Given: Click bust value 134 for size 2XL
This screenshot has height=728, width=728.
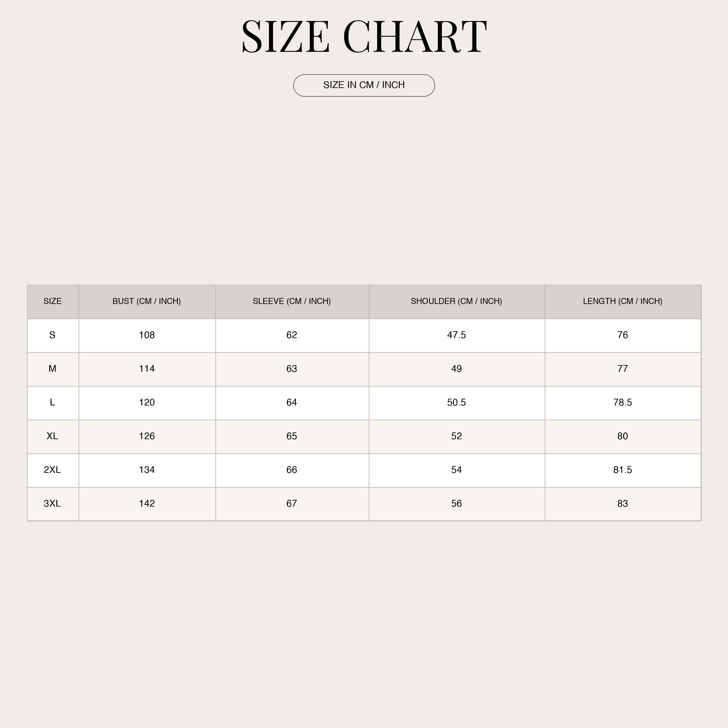Looking at the screenshot, I should pos(147,470).
